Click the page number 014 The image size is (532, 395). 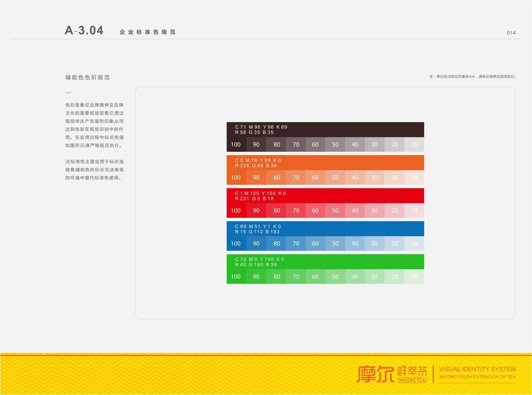click(x=511, y=33)
